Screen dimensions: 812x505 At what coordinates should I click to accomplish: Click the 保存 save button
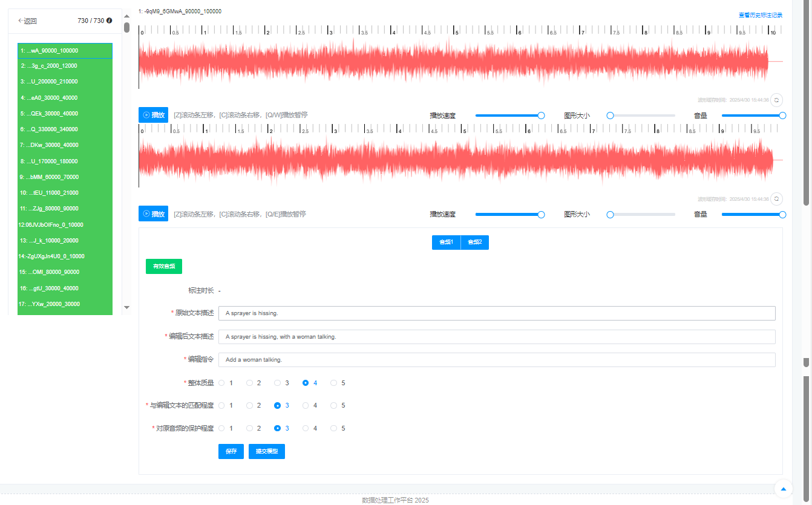coord(231,451)
